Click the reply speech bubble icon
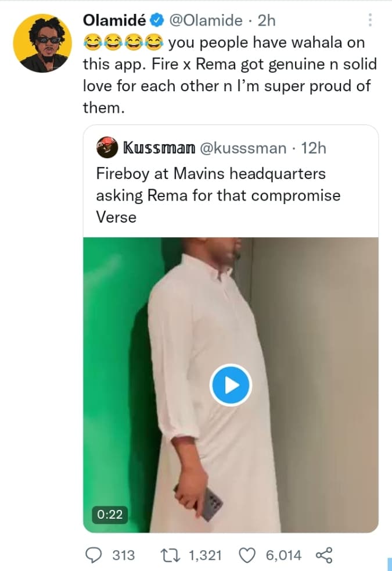Screen dimensions: 392x571 coord(93,555)
